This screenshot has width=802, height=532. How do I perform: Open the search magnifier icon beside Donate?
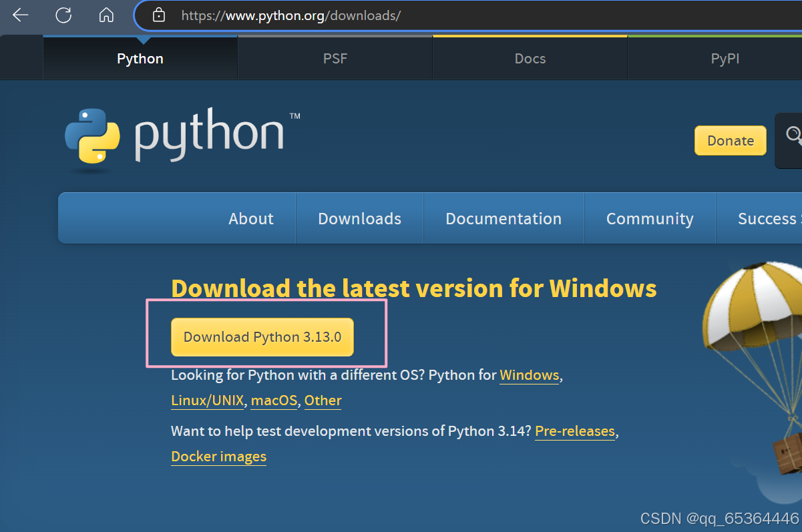[x=793, y=136]
